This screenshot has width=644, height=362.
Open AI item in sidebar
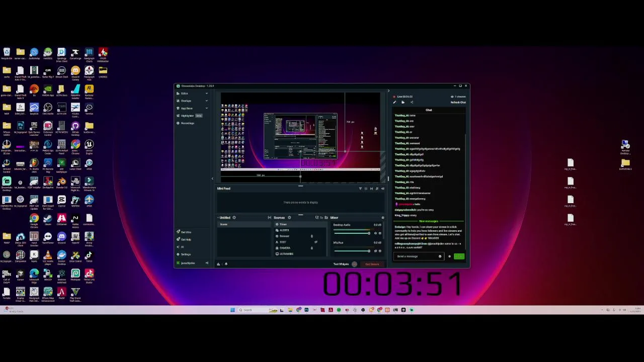pyautogui.click(x=181, y=247)
